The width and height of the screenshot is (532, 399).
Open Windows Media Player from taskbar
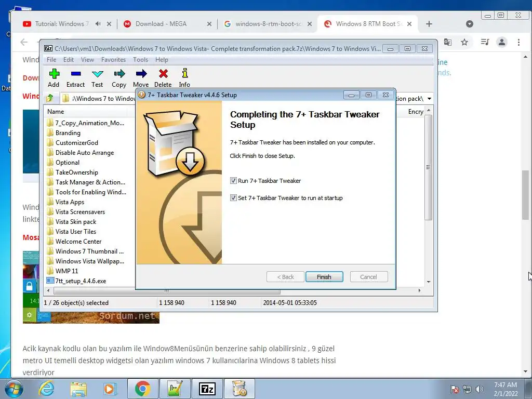[110, 389]
